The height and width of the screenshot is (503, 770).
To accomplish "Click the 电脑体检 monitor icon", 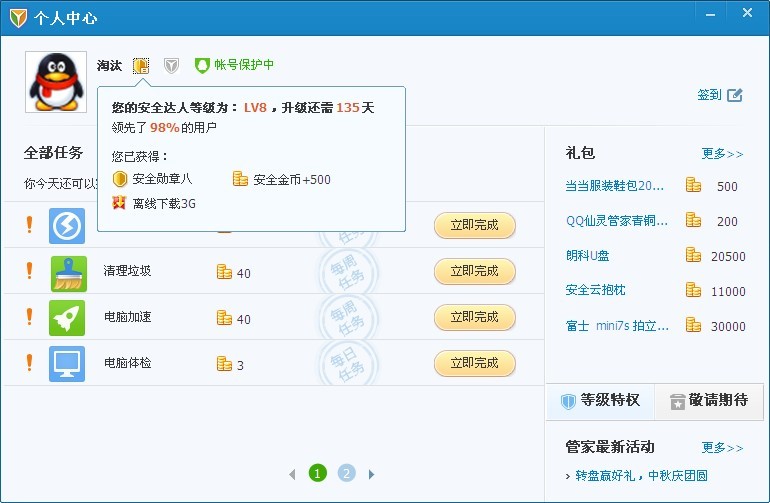I will click(67, 364).
